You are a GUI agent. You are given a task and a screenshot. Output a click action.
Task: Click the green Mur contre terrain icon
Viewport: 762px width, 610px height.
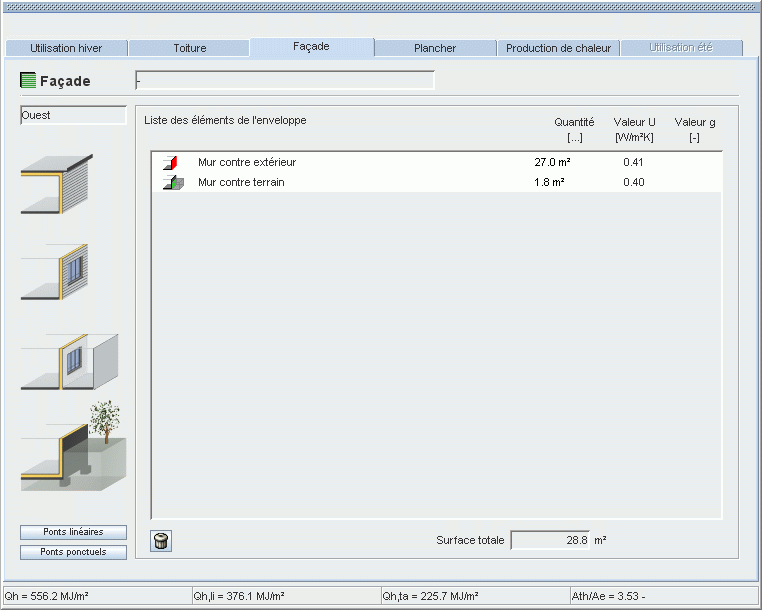pos(169,182)
